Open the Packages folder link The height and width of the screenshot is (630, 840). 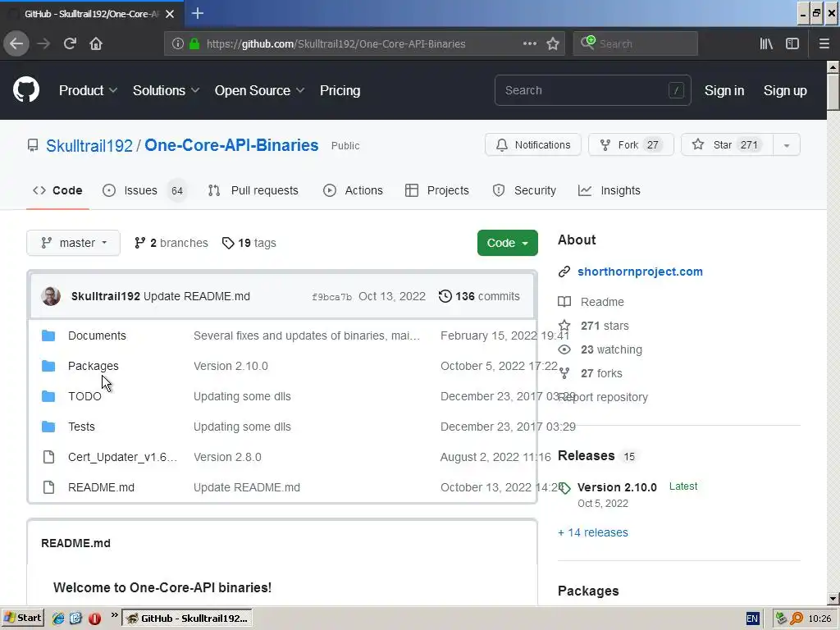coord(94,366)
